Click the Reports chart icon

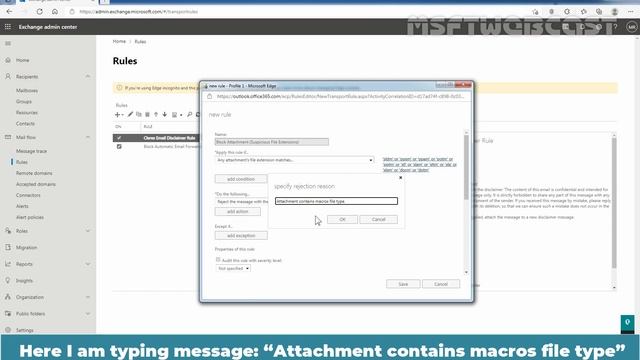point(8,264)
